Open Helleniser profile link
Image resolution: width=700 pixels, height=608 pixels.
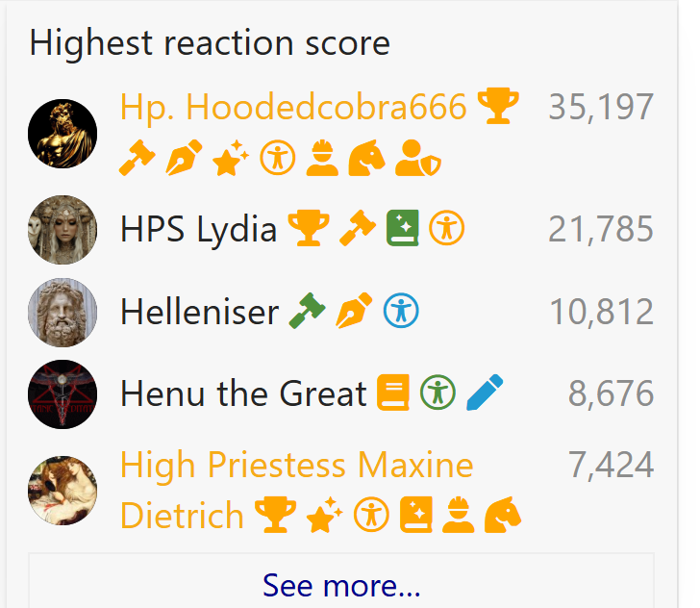(x=200, y=312)
